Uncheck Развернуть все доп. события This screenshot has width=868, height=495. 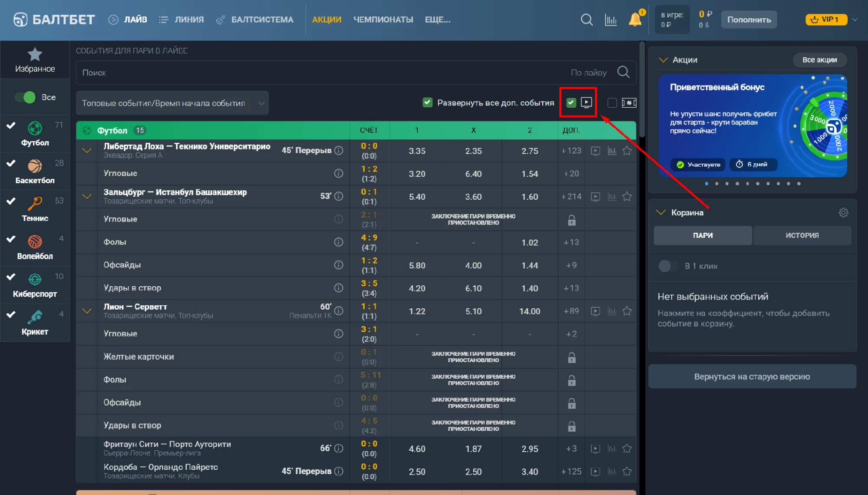pos(427,102)
